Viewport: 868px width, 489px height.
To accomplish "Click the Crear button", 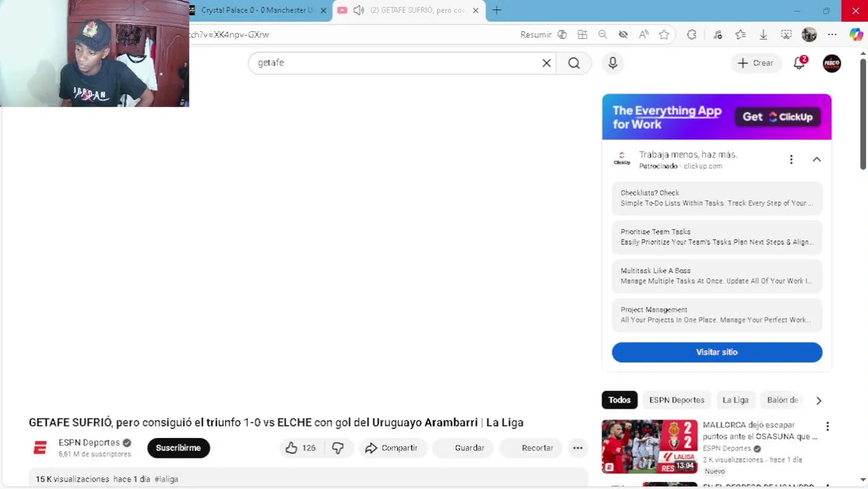I will [756, 63].
